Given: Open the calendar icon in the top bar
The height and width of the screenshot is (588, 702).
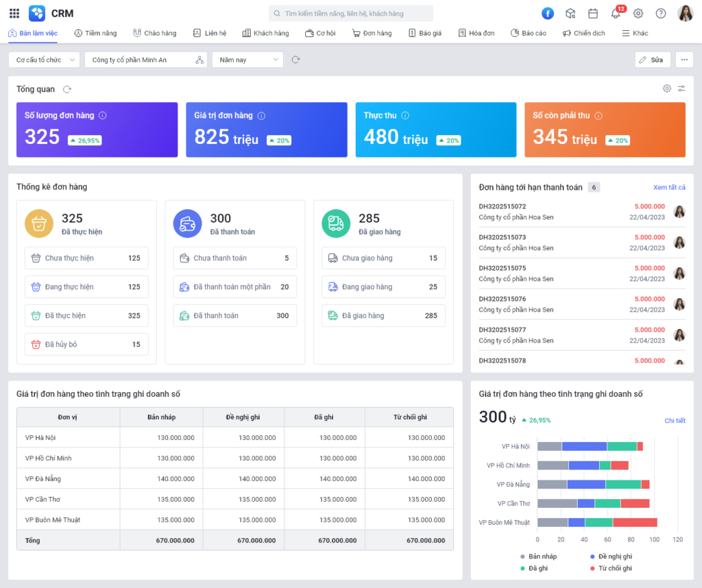Looking at the screenshot, I should click(592, 14).
